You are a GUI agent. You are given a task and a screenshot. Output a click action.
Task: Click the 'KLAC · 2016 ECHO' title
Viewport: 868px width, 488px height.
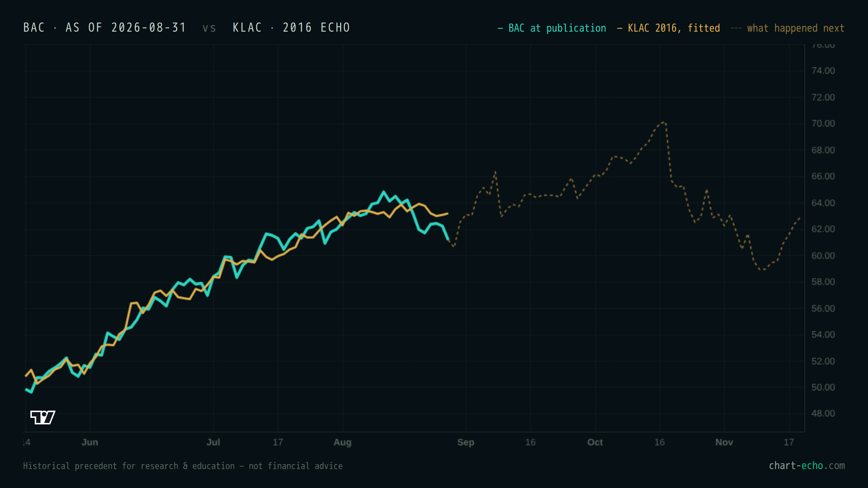click(292, 27)
